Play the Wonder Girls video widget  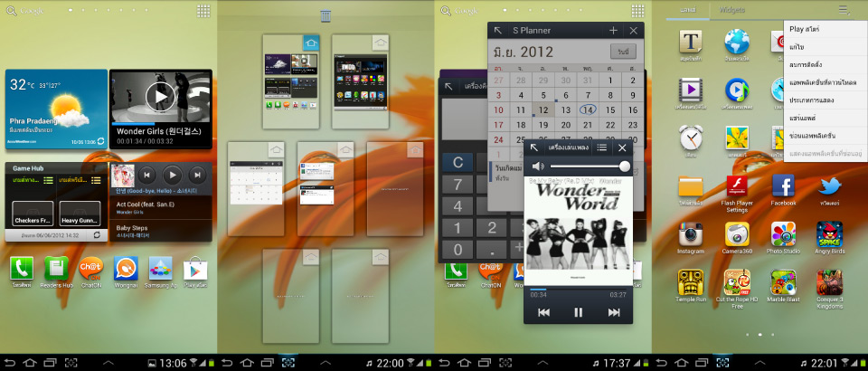point(160,97)
